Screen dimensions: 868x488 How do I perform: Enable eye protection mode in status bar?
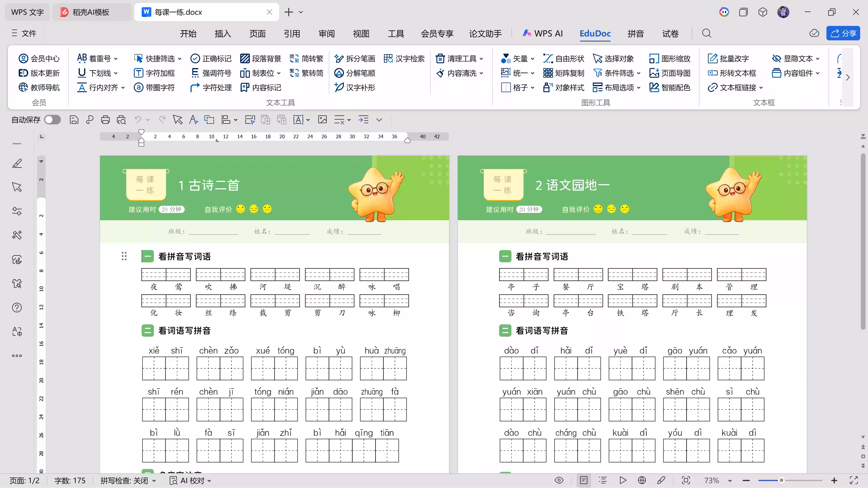tap(559, 480)
